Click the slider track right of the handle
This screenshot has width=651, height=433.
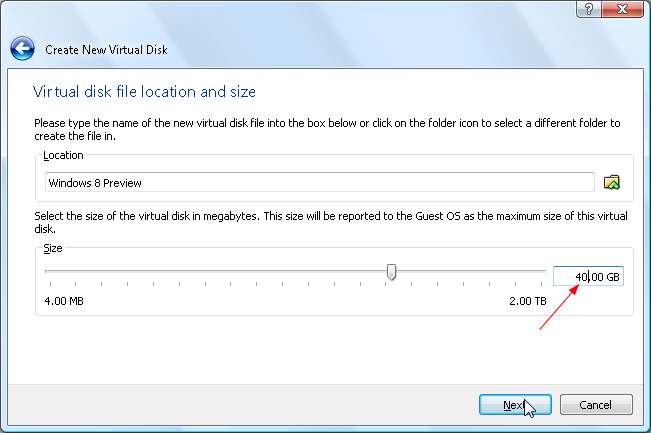[x=470, y=271]
